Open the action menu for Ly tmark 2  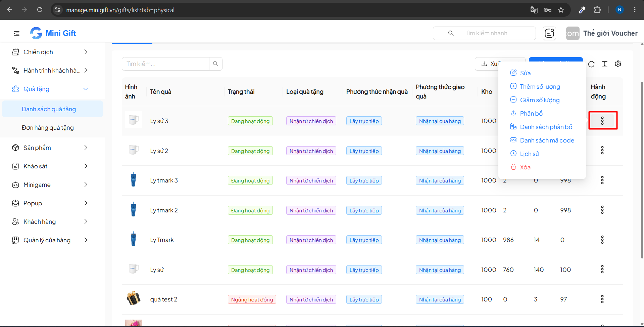click(x=602, y=210)
